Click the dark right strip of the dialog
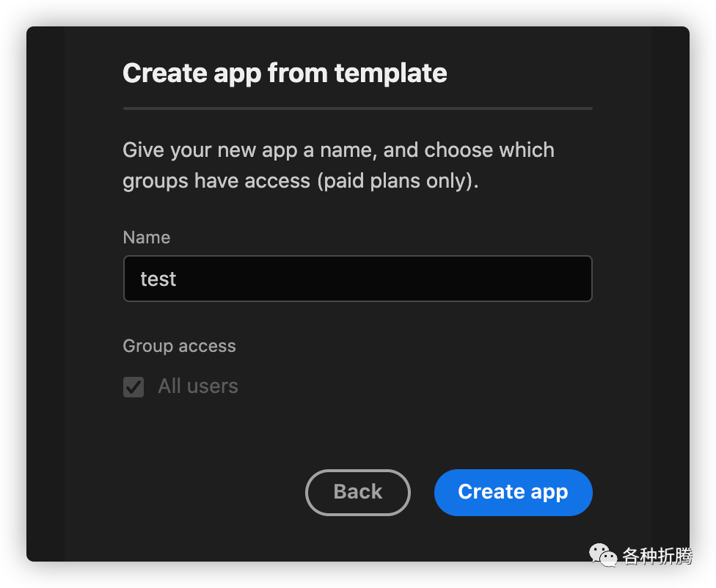The image size is (716, 588). [670, 293]
